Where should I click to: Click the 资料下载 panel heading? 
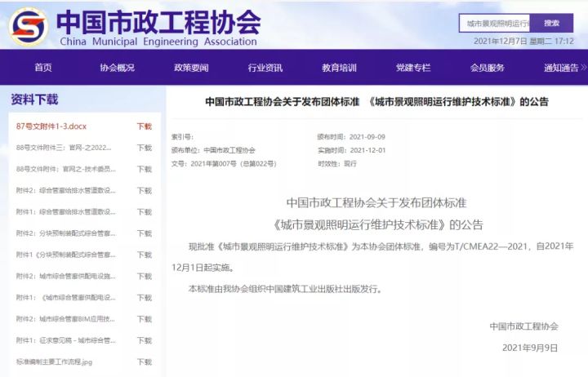tap(34, 100)
